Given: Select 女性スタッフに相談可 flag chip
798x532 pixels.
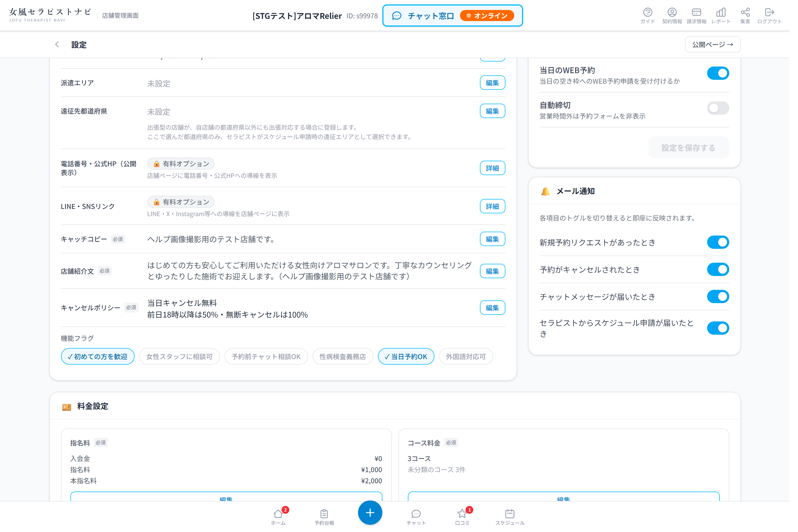Looking at the screenshot, I should [x=181, y=360].
